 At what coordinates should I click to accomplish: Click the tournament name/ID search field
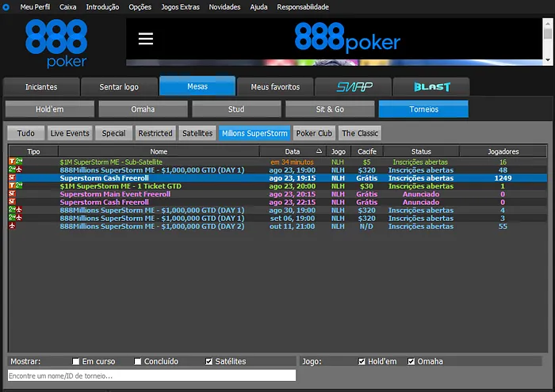[x=151, y=375]
